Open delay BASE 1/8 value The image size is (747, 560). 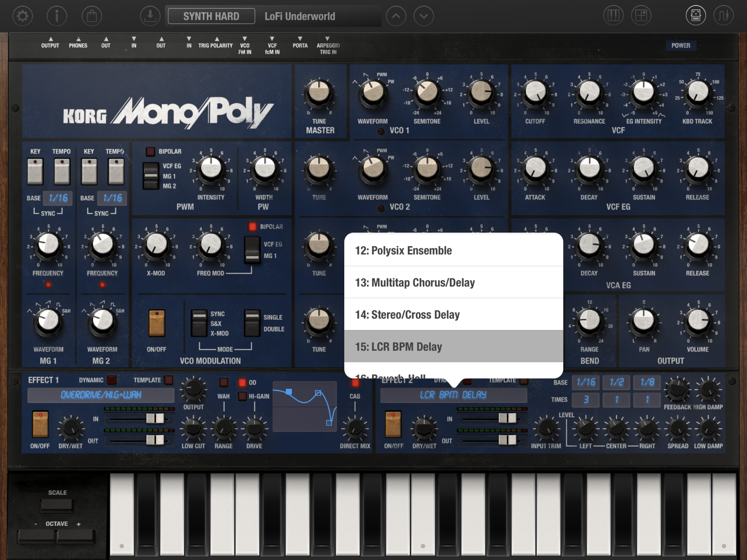[647, 382]
